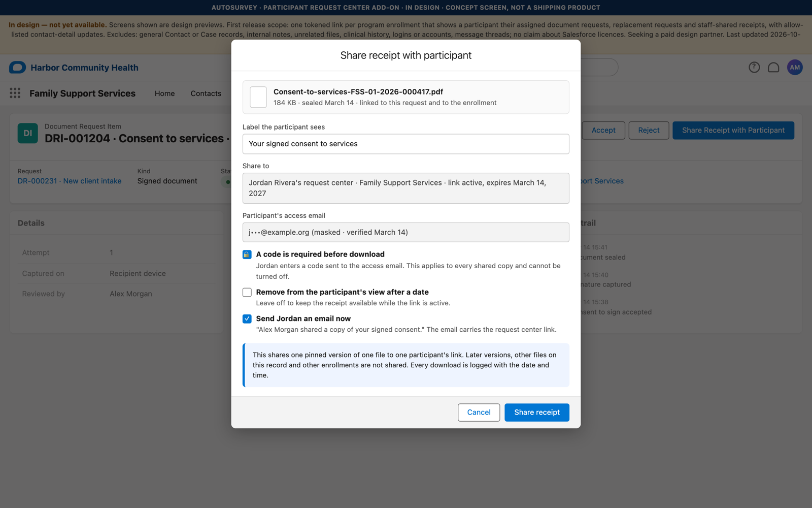The image size is (812, 508).
Task: Go to the Home tab
Action: [x=165, y=93]
